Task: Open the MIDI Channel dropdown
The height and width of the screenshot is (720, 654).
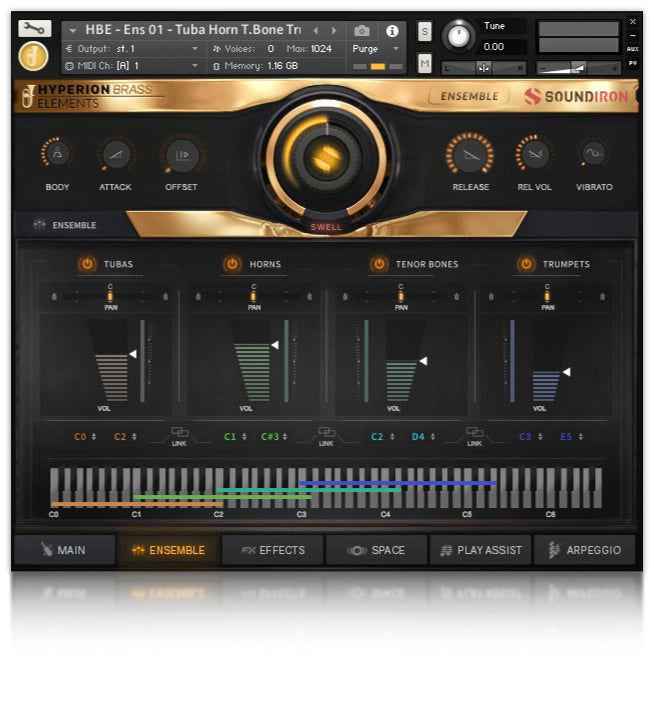Action: pos(132,66)
